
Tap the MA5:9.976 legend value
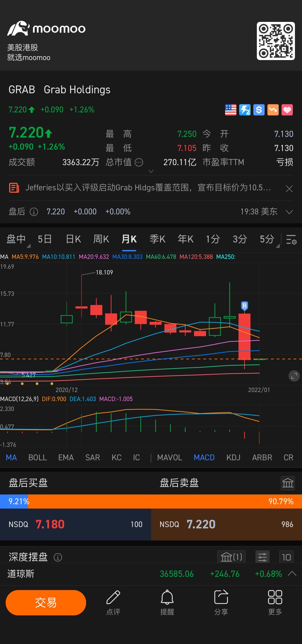[x=25, y=257]
